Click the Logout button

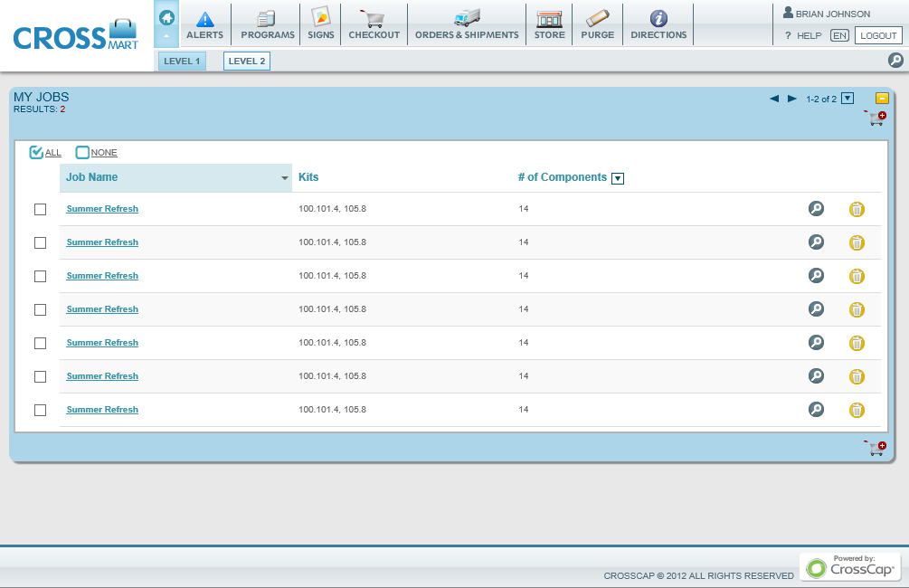tap(877, 35)
